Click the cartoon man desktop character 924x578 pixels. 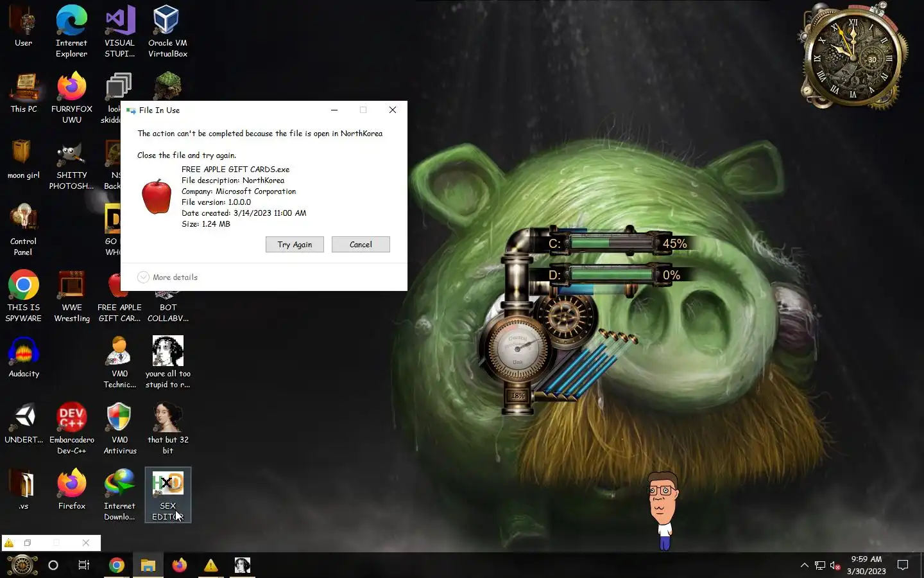point(662,510)
